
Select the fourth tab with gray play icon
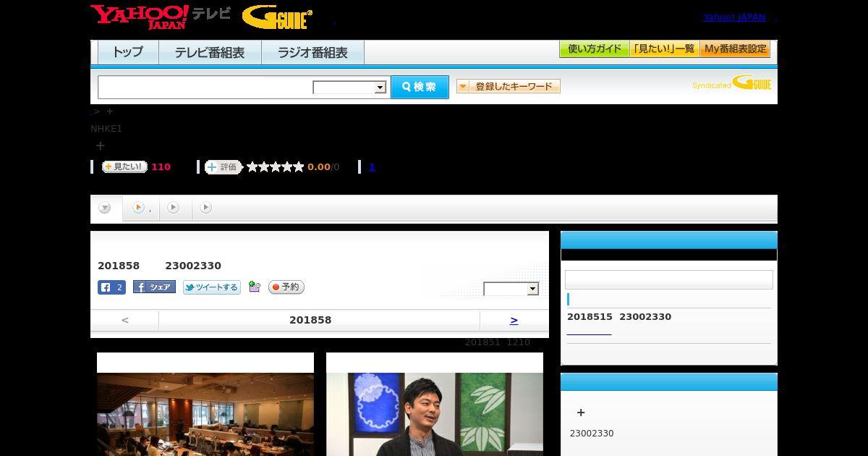click(x=206, y=208)
